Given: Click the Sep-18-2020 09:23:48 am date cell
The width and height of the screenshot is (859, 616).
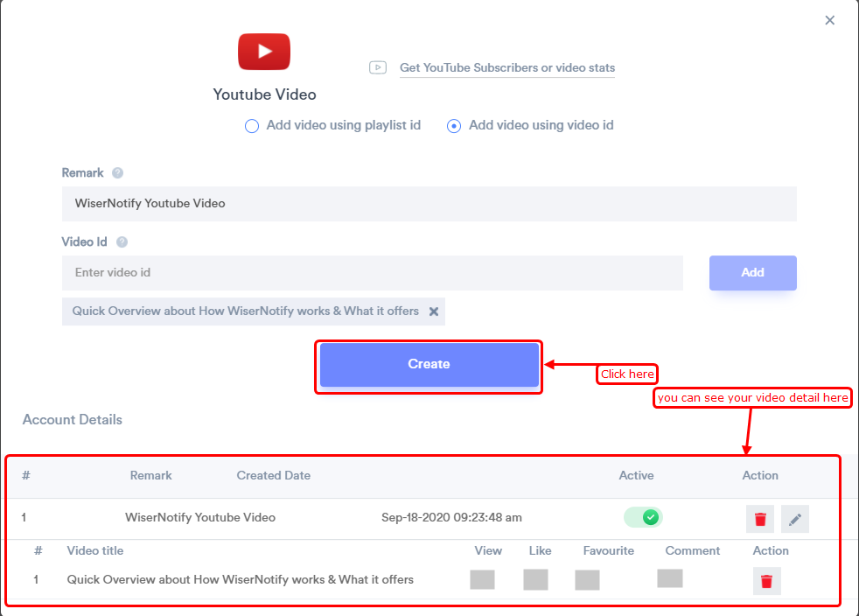Looking at the screenshot, I should coord(451,517).
